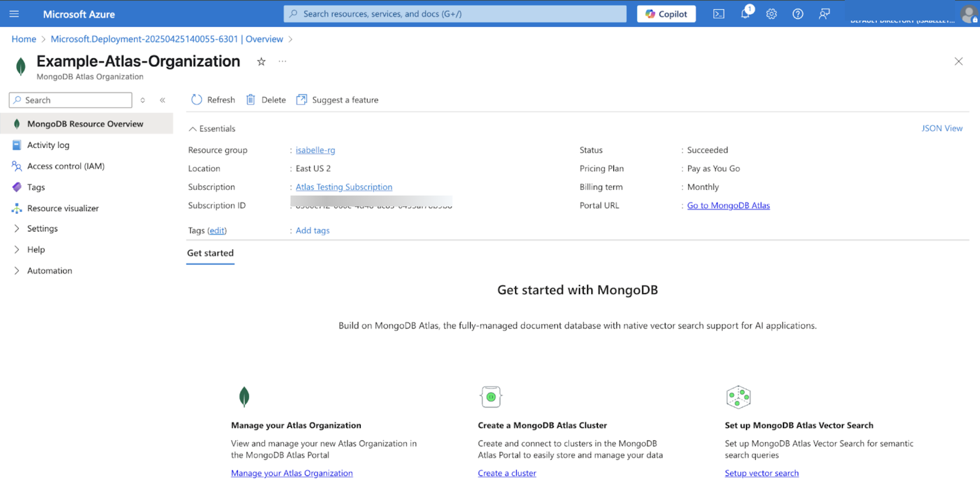This screenshot has height=482, width=980.
Task: Open the portal settings gear
Action: pyautogui.click(x=771, y=14)
